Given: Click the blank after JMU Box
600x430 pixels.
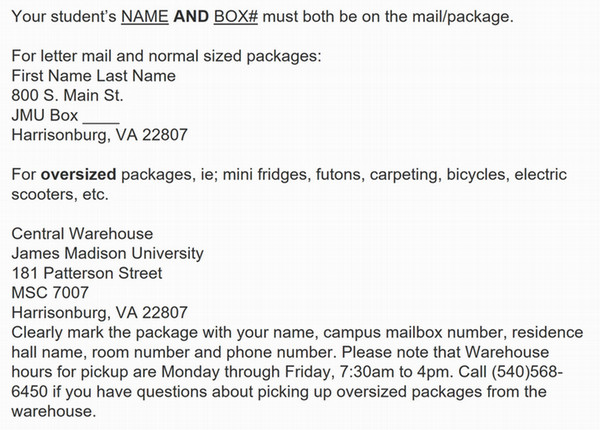Looking at the screenshot, I should coord(104,114).
